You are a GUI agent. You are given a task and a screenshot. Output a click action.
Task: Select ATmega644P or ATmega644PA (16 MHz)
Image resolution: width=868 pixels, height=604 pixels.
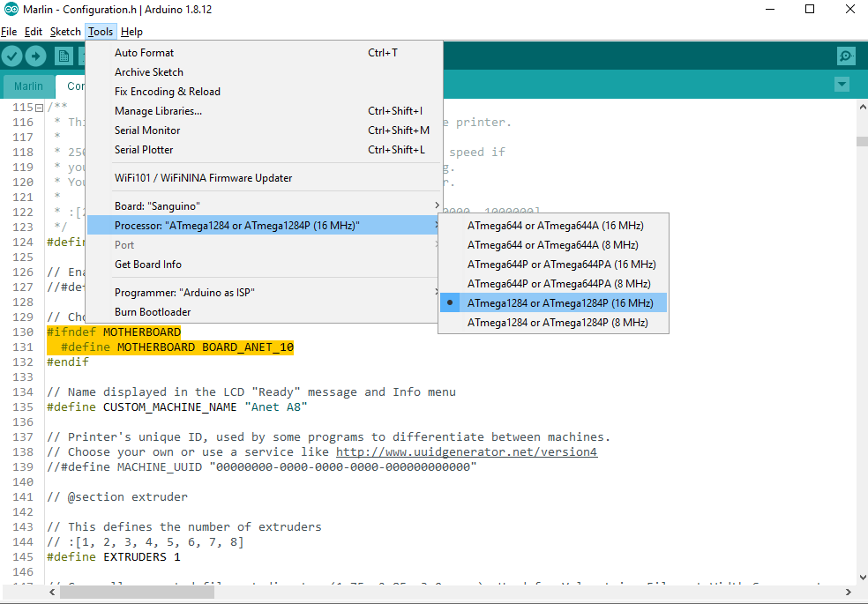pyautogui.click(x=554, y=265)
